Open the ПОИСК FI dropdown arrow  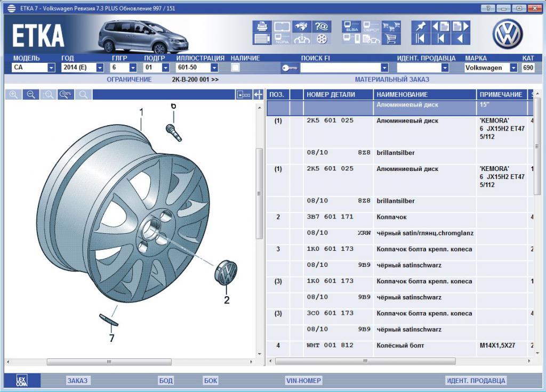[384, 68]
